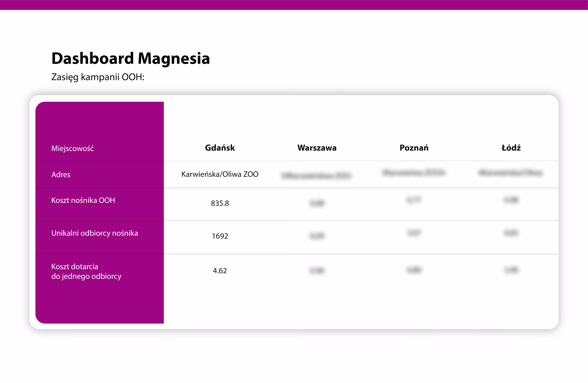Select the Łódź column header

click(x=511, y=148)
